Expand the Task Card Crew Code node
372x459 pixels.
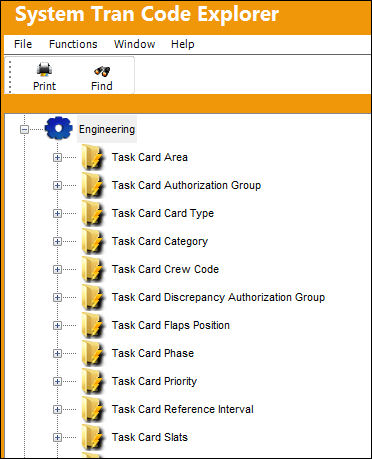57,269
